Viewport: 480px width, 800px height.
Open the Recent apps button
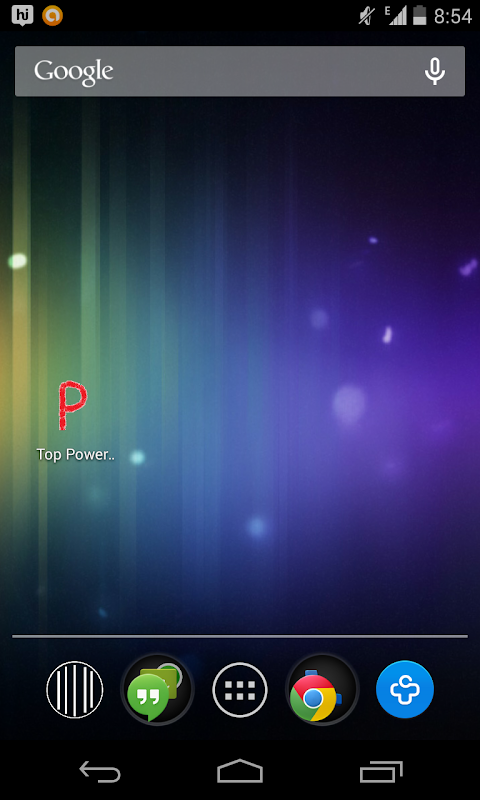coord(381,771)
